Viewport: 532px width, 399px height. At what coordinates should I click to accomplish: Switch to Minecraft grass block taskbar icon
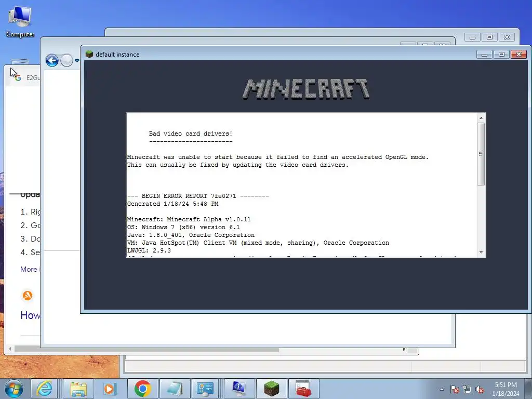271,389
